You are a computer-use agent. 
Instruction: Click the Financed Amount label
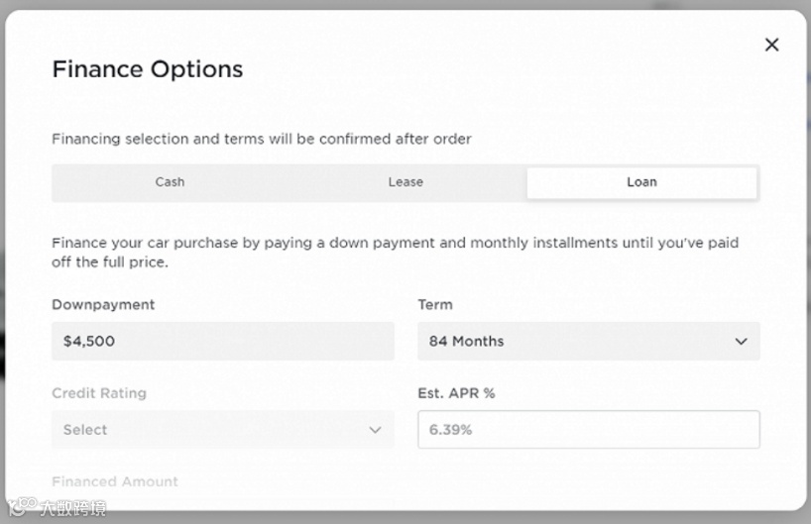pos(115,481)
